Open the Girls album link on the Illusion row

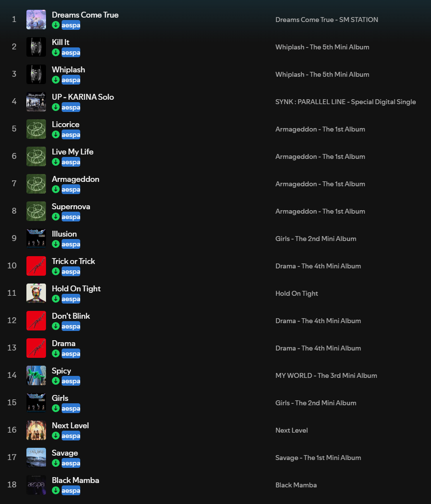[x=316, y=239]
